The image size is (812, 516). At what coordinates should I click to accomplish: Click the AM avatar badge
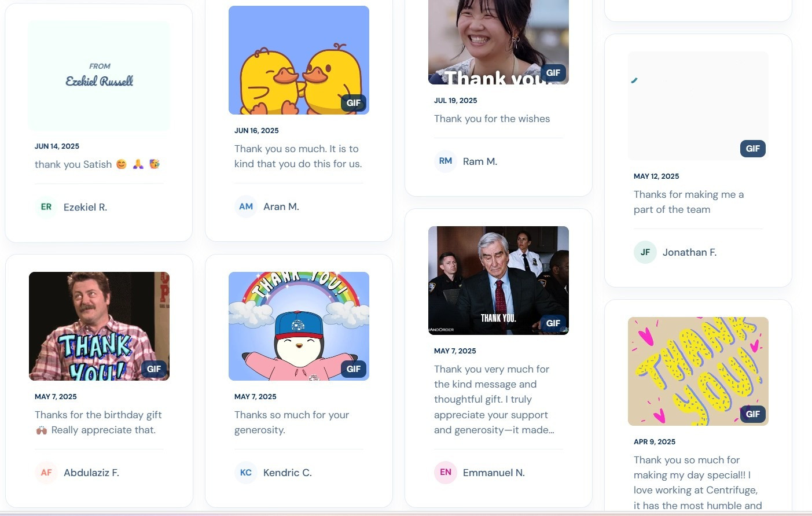pyautogui.click(x=246, y=207)
